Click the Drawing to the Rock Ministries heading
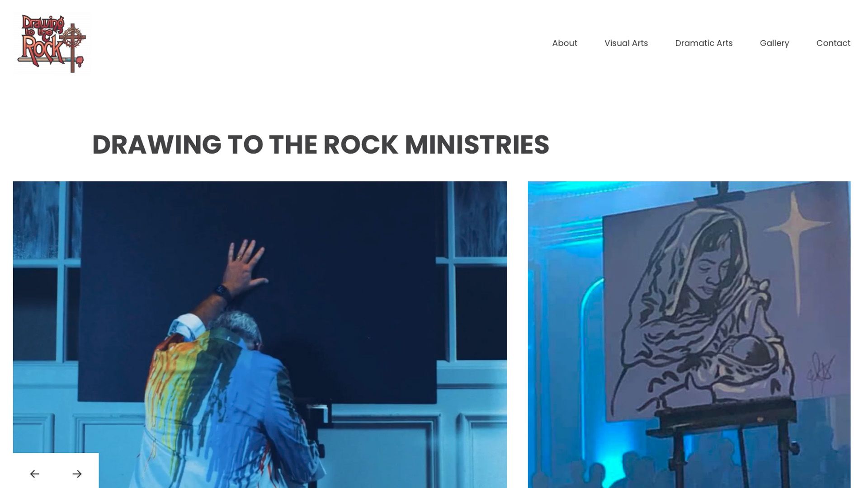The image size is (868, 488). tap(321, 145)
